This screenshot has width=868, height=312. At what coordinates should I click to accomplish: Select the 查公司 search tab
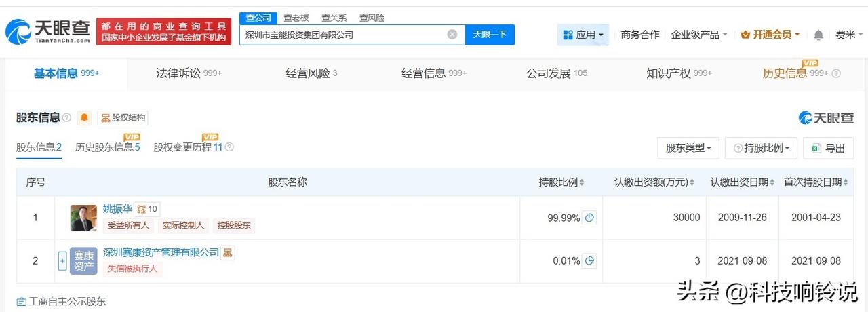click(258, 18)
